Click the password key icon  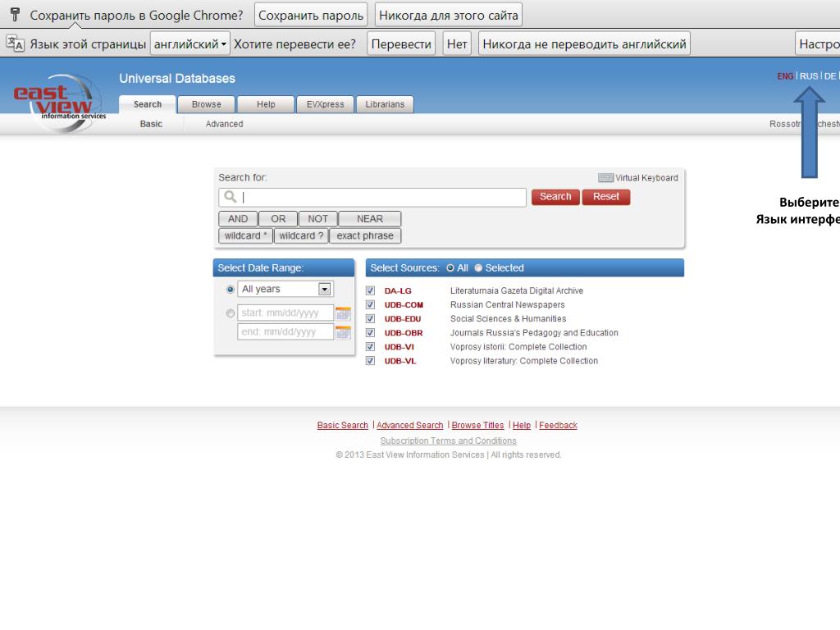point(15,15)
